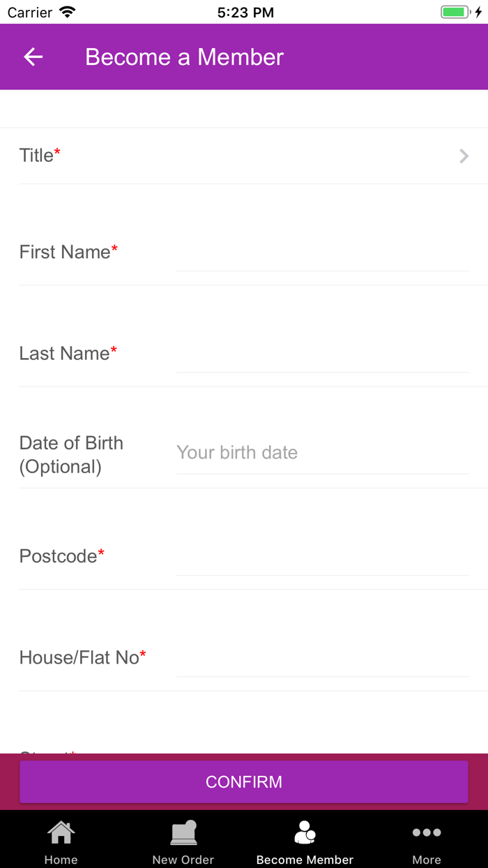488x868 pixels.
Task: Expand the Title chevron arrow
Action: tap(464, 156)
